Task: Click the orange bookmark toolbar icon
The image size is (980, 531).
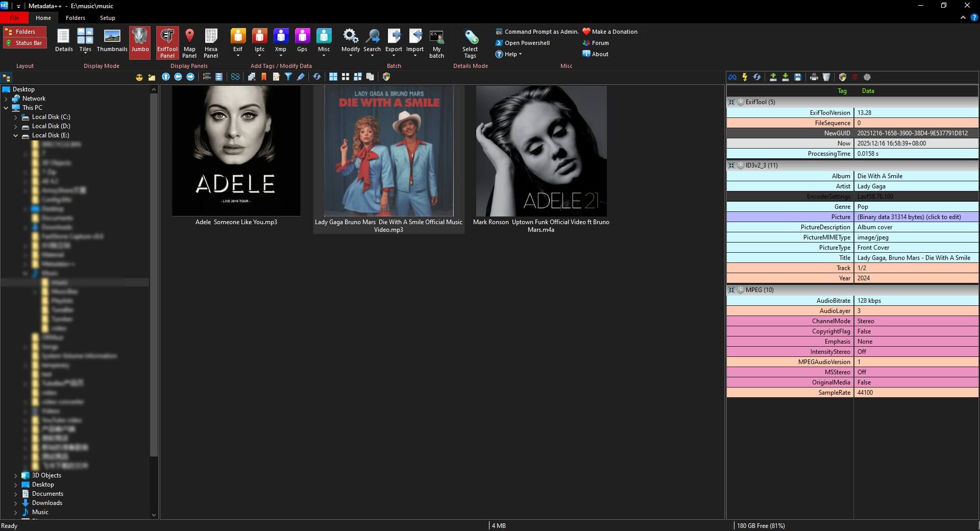Action: click(264, 77)
